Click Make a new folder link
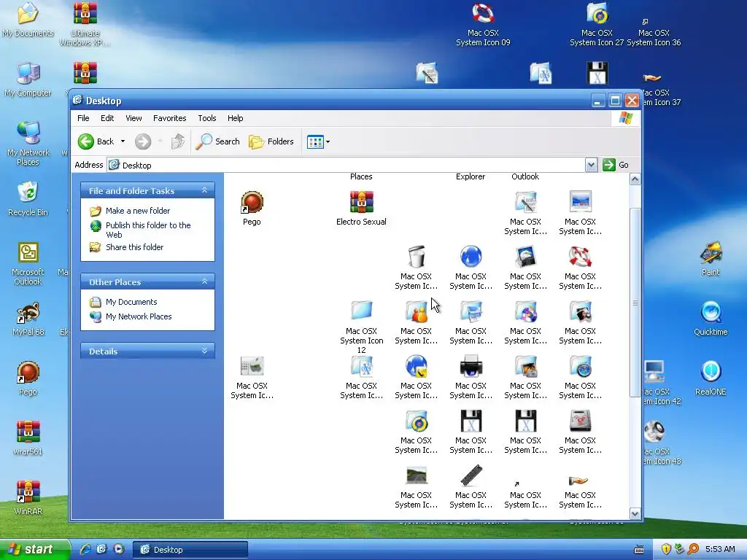747x560 pixels. click(x=138, y=211)
